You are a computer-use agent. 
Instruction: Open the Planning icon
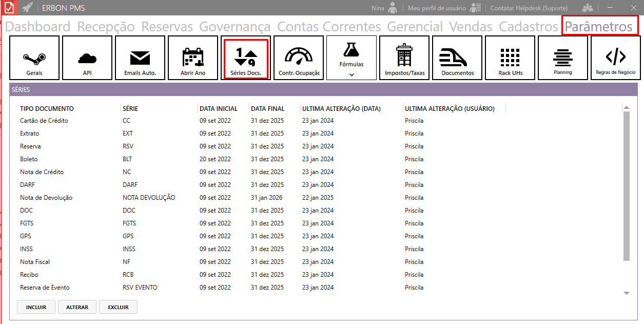click(x=563, y=58)
